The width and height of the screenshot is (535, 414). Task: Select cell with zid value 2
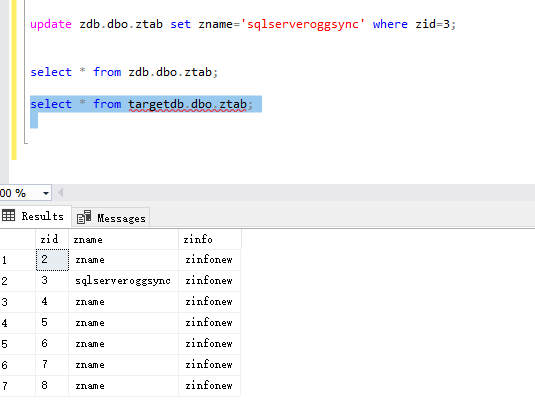pyautogui.click(x=52, y=260)
